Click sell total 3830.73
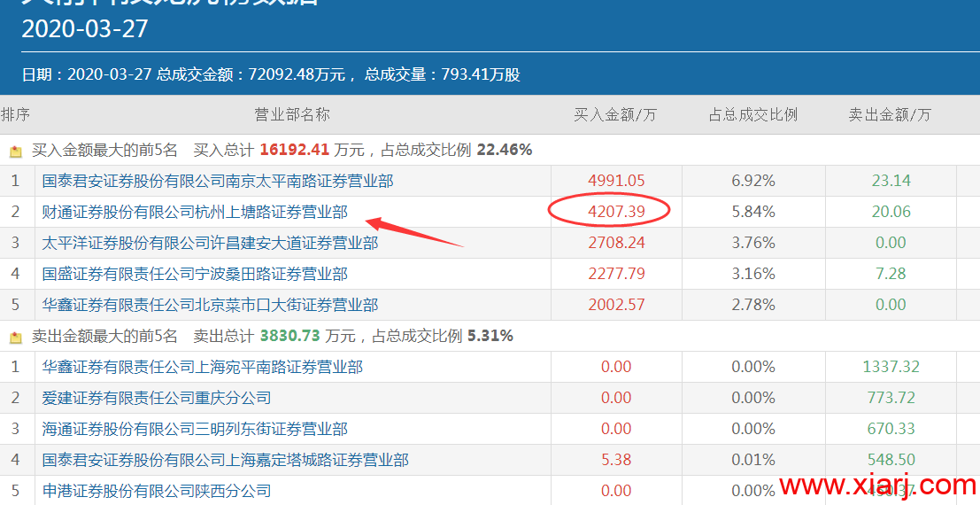 (290, 336)
